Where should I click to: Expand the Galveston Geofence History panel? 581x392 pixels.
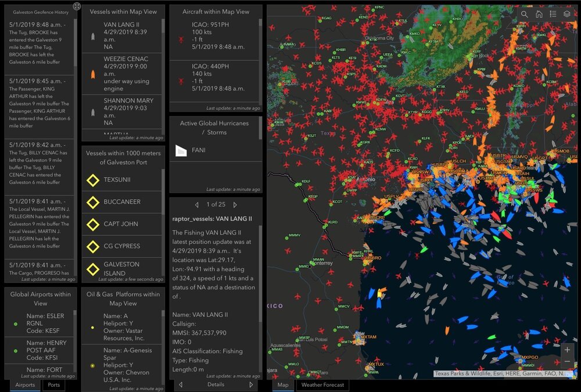pyautogui.click(x=77, y=6)
